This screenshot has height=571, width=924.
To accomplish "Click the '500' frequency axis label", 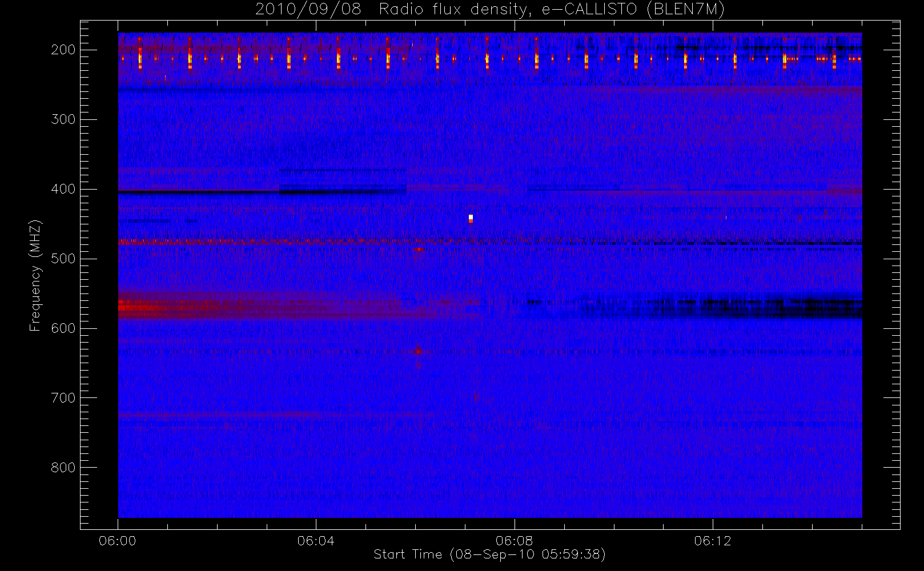I will click(x=63, y=259).
